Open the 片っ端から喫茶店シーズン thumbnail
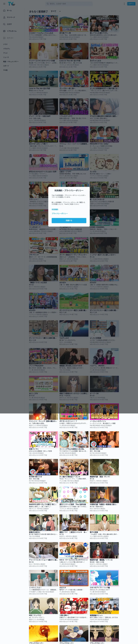This screenshot has height=644, width=138. 74,467
